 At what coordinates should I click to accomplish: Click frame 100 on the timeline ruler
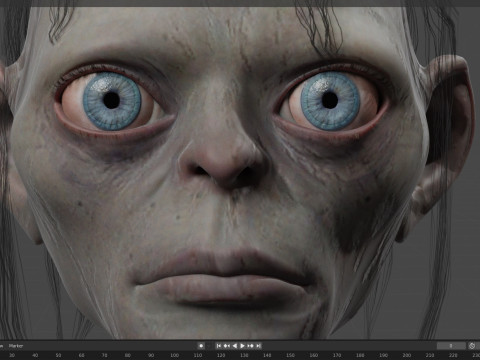[x=174, y=355]
